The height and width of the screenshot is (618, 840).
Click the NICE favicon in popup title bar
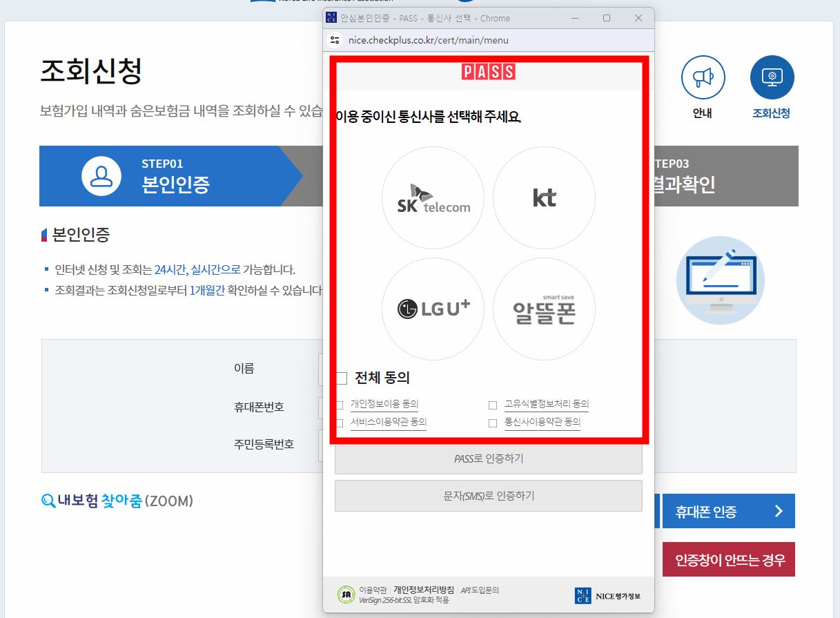click(331, 18)
